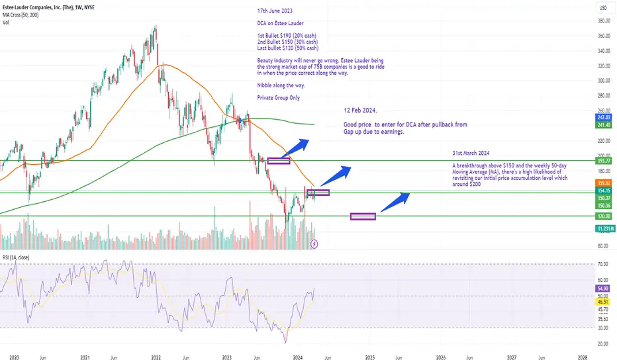Select the '31st March 2024' annotation

[471, 153]
